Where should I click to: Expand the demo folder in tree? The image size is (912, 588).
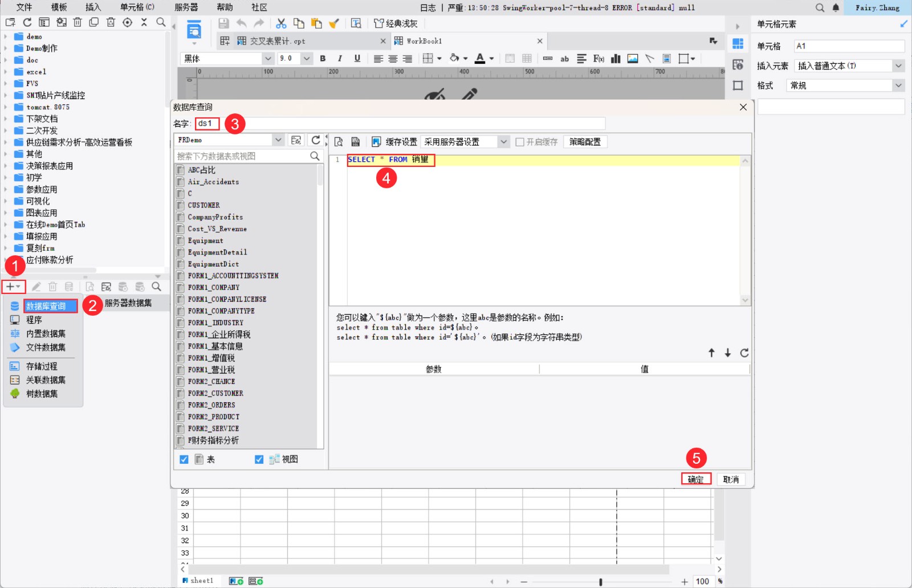click(x=6, y=36)
